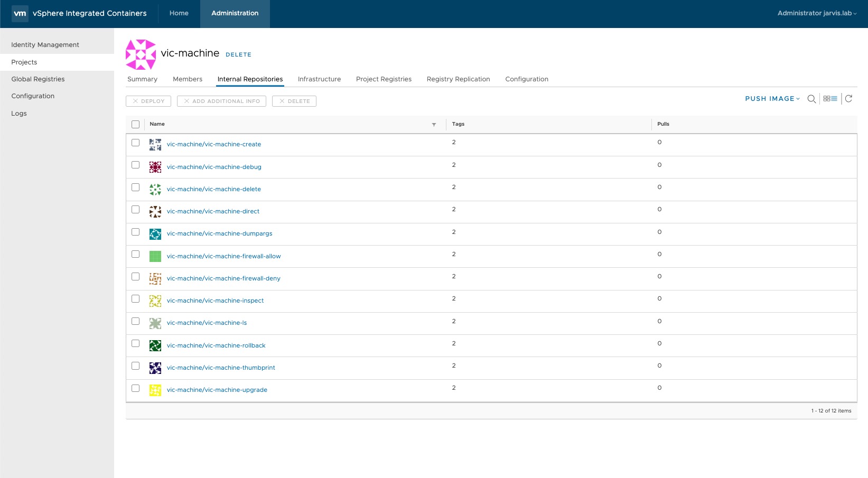This screenshot has width=868, height=478.
Task: Check the vic-machine-firewall-allow row checkbox
Action: [135, 254]
